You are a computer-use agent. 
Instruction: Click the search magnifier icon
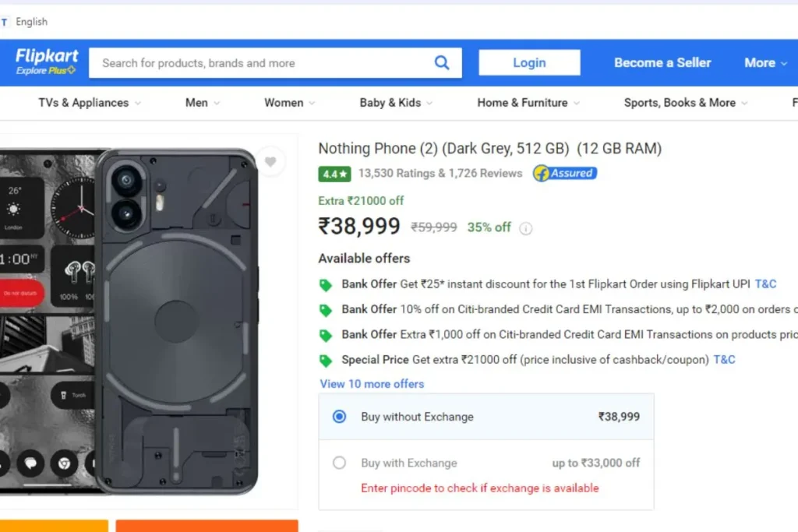pyautogui.click(x=442, y=62)
